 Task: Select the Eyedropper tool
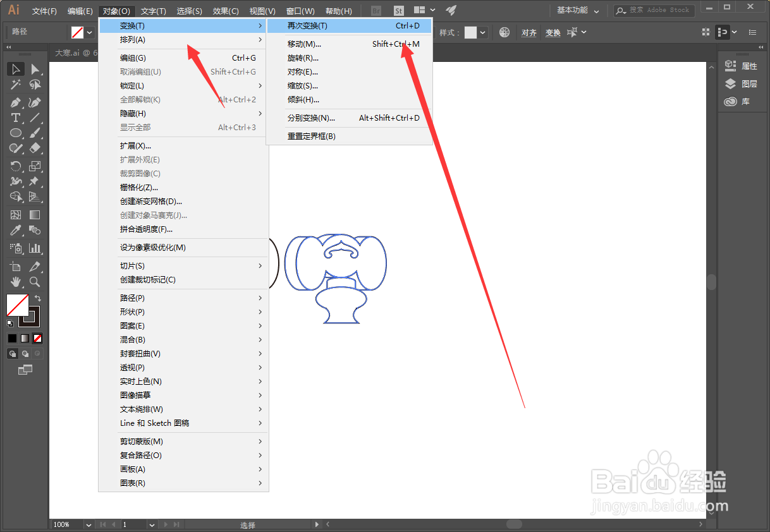click(16, 230)
